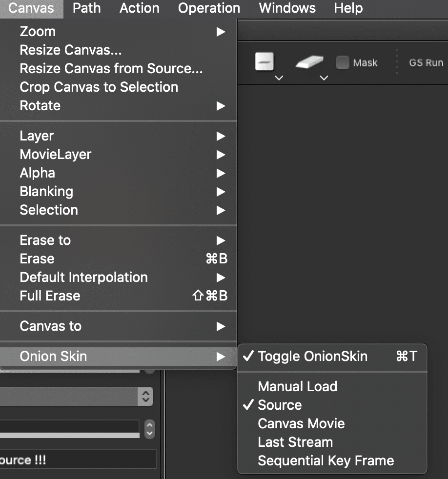Click the upper popup stepper arrows
Viewport: 448px width, 479px height.
click(146, 397)
